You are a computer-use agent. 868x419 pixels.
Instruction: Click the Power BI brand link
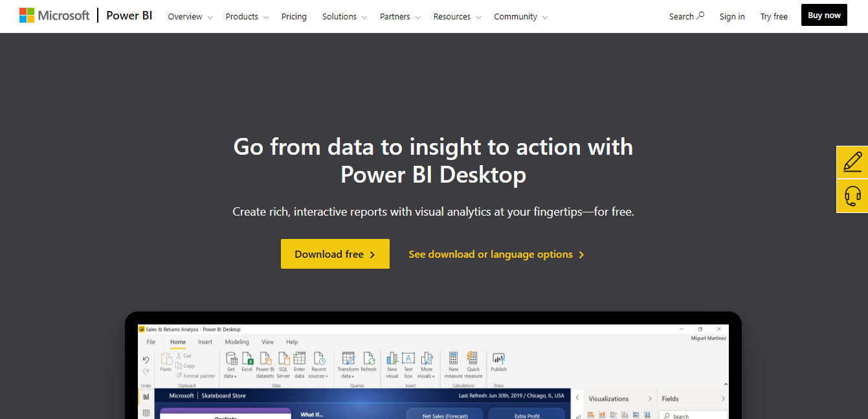pos(129,16)
